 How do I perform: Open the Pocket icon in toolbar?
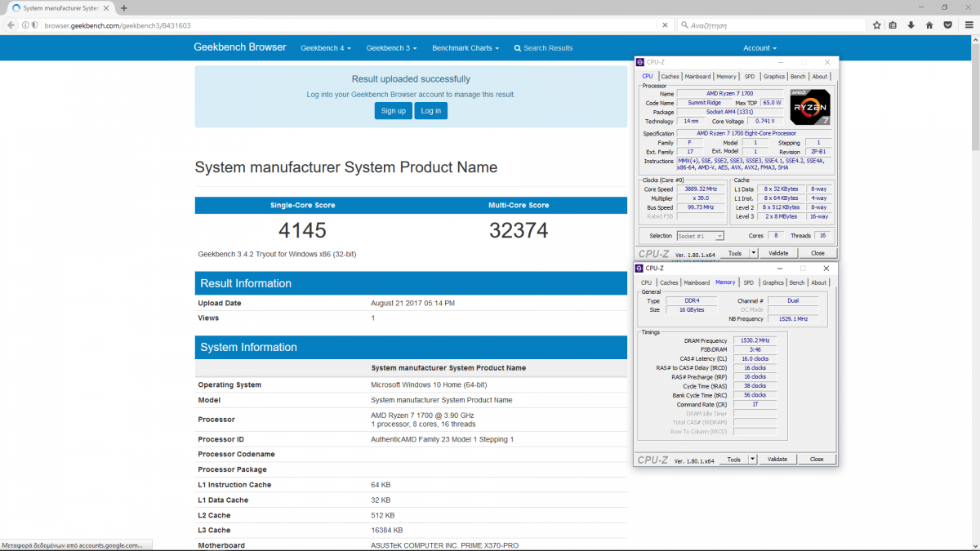(947, 25)
